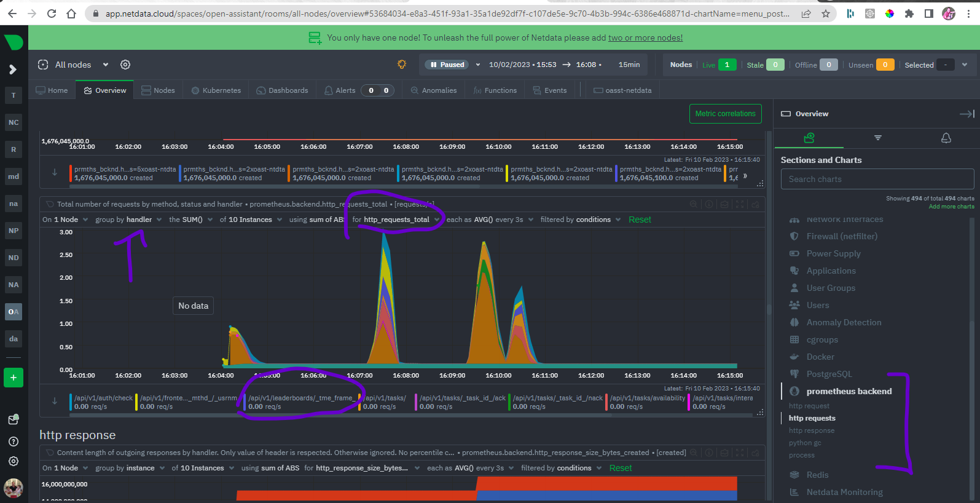The image size is (980, 503).
Task: Click the Metric correlations button
Action: [x=726, y=114]
